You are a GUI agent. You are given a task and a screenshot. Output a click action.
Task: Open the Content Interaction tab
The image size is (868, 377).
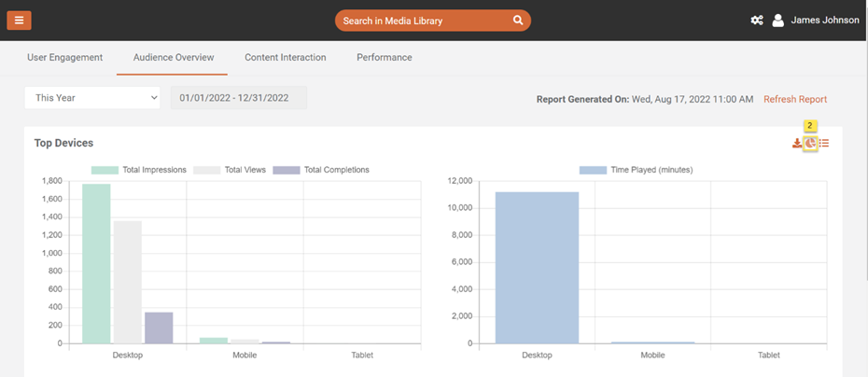coord(285,57)
